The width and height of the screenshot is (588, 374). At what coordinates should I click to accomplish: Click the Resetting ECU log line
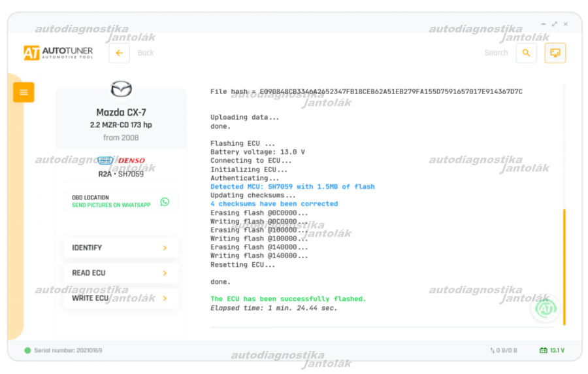click(x=242, y=265)
